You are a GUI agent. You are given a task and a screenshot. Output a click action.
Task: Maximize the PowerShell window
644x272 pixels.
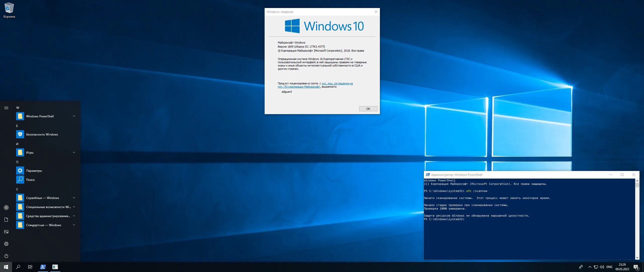(622, 175)
